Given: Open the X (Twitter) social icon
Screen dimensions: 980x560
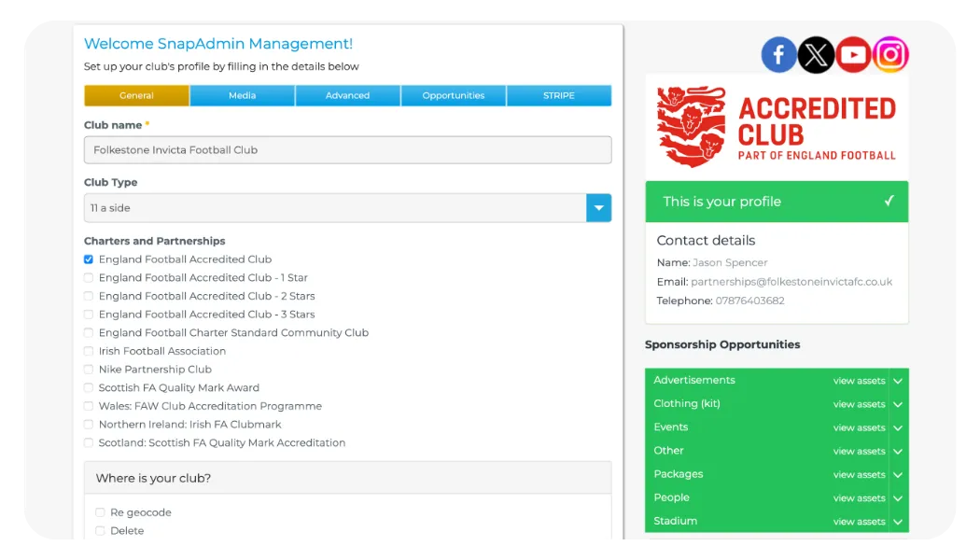Looking at the screenshot, I should tap(816, 55).
